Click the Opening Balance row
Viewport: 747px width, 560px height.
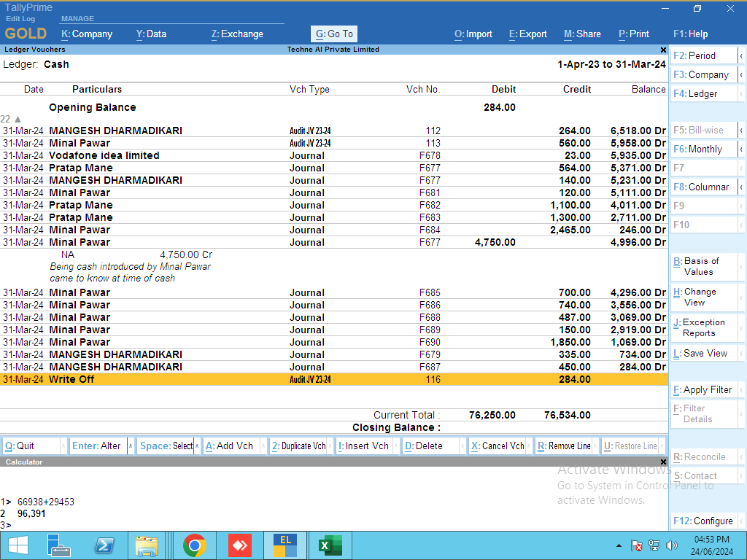(333, 108)
